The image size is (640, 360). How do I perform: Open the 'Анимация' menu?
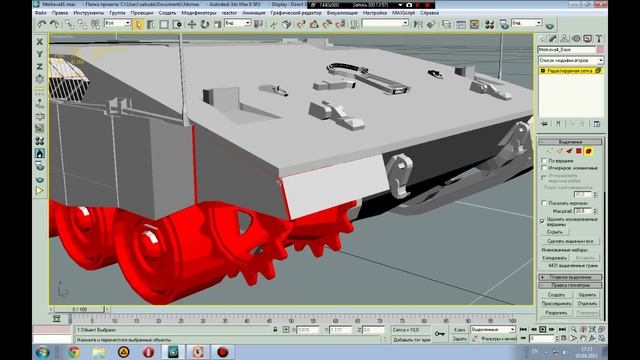click(x=253, y=13)
